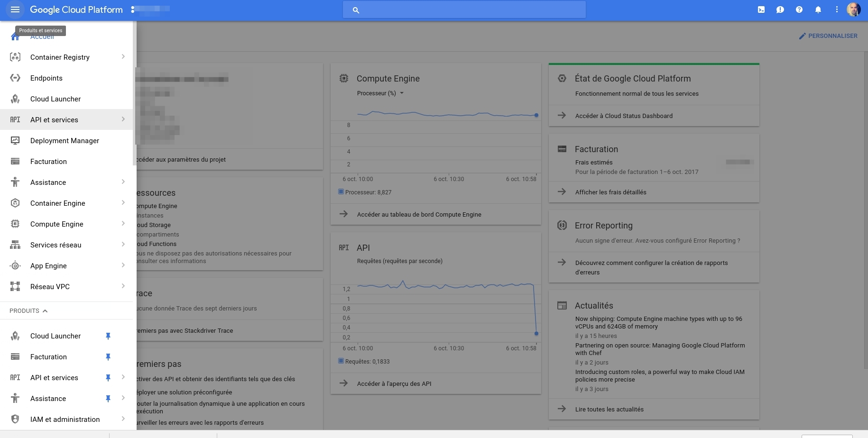Unpin Assistance in the Produits list
The width and height of the screenshot is (868, 438).
click(x=108, y=399)
